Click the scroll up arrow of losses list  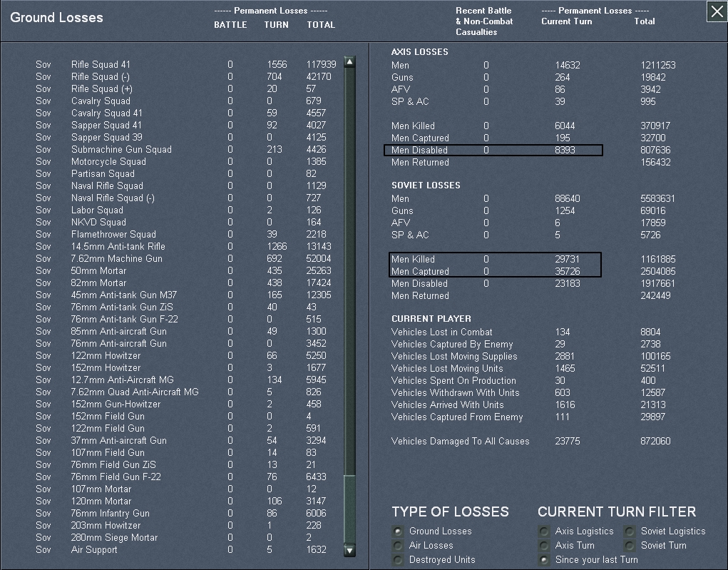tap(349, 62)
